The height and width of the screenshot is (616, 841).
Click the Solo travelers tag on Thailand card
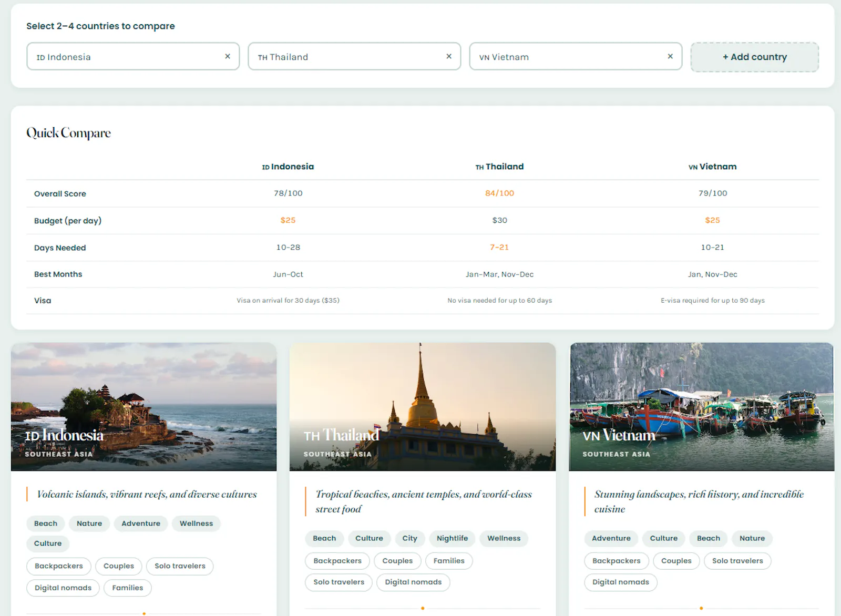click(x=339, y=582)
